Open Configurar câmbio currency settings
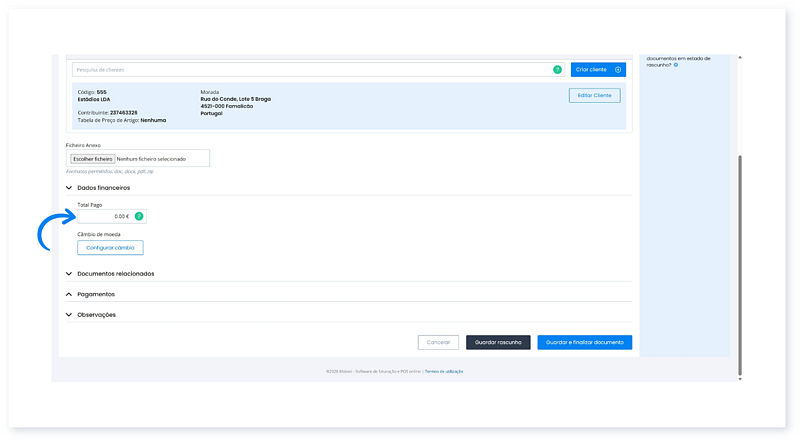The height and width of the screenshot is (442, 800). coord(110,247)
